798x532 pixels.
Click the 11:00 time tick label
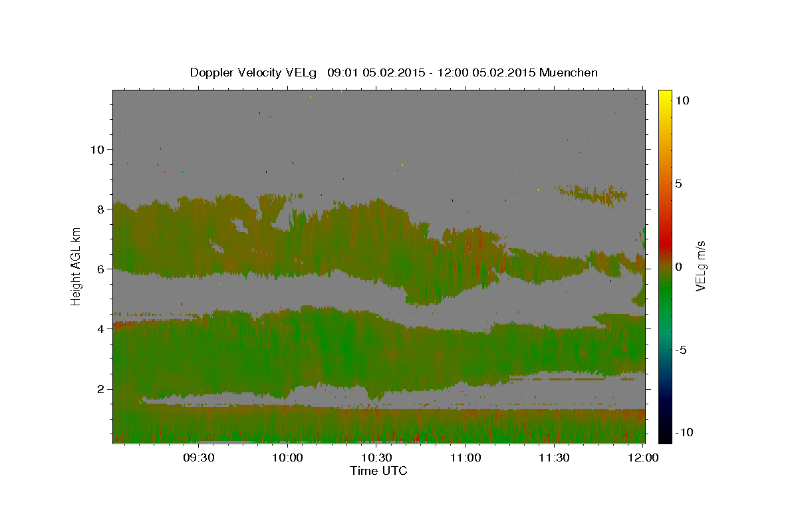(465, 458)
